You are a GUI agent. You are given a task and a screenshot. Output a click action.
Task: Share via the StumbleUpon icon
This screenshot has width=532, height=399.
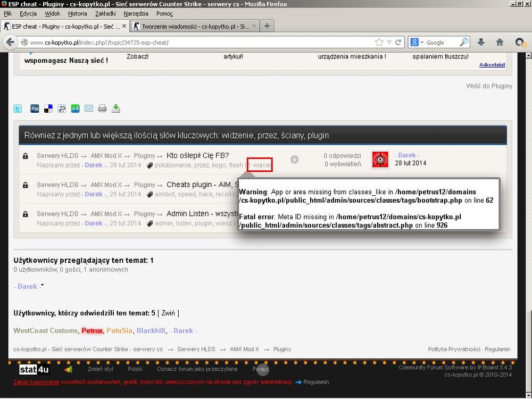coord(75,109)
